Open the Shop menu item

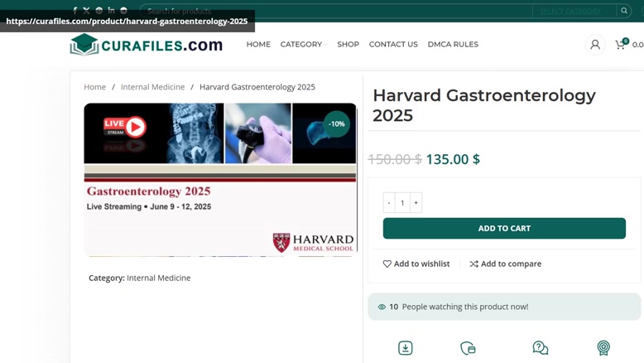coord(348,45)
